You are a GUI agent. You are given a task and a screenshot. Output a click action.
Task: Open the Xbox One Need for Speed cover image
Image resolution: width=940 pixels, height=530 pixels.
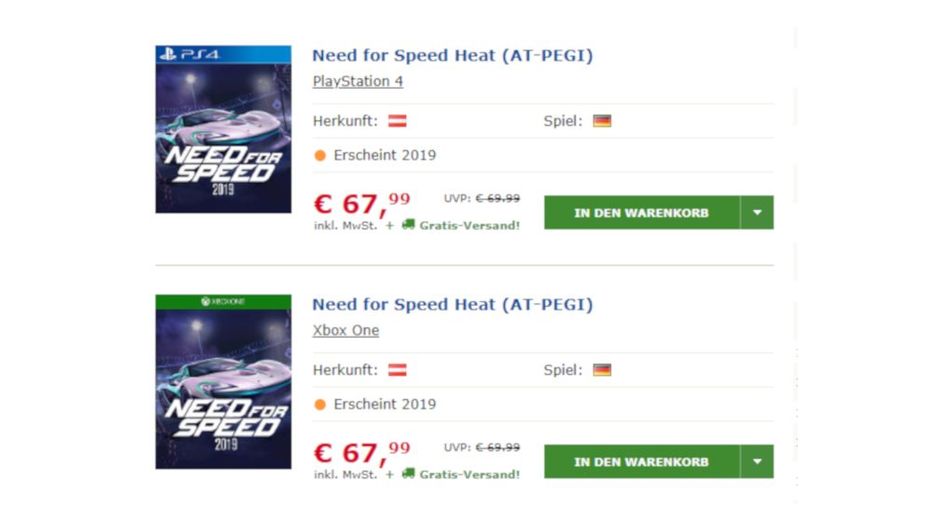pyautogui.click(x=223, y=381)
